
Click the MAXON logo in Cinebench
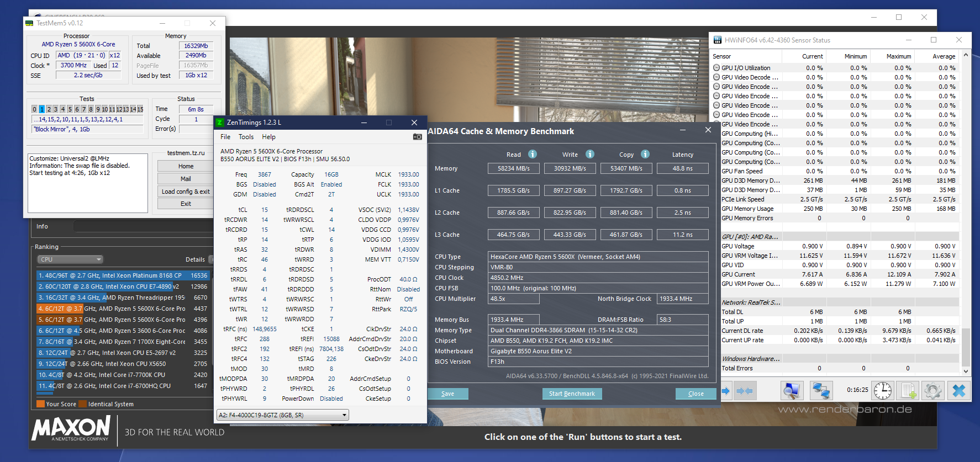pyautogui.click(x=71, y=428)
